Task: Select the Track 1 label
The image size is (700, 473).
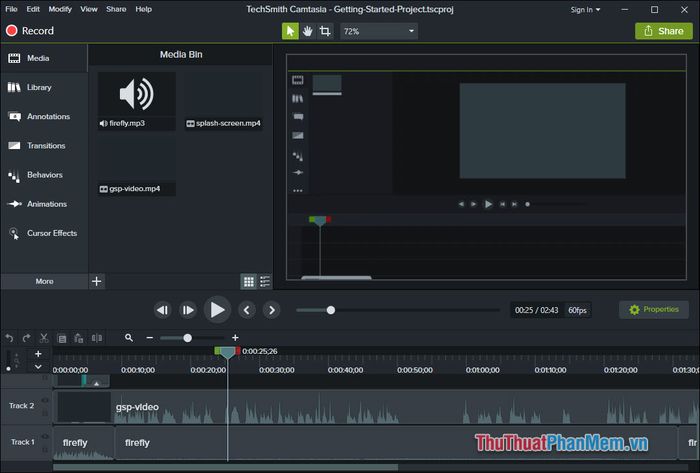Action: 23,442
